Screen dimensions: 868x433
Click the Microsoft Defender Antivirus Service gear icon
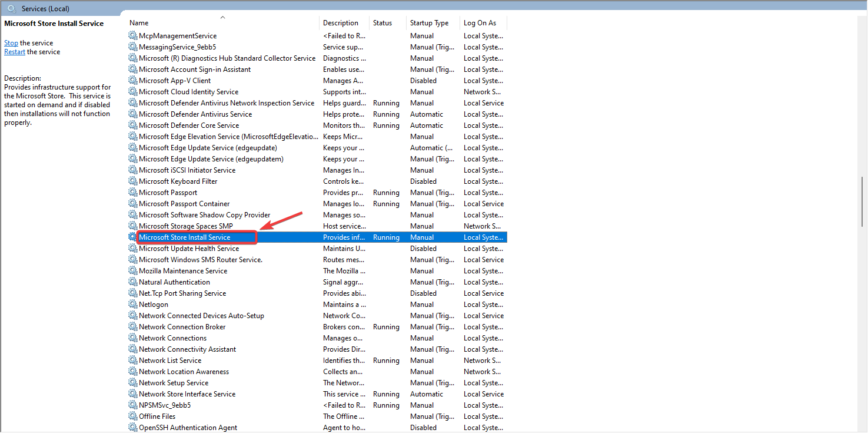tap(133, 114)
